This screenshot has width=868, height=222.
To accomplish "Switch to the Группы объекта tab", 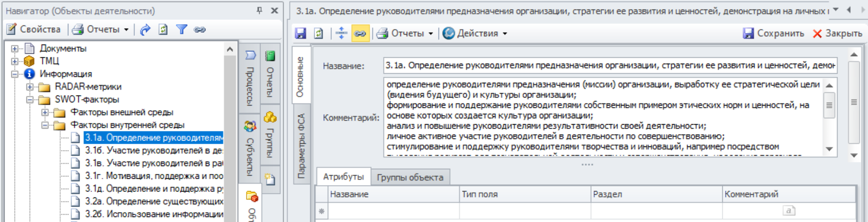I will (410, 177).
